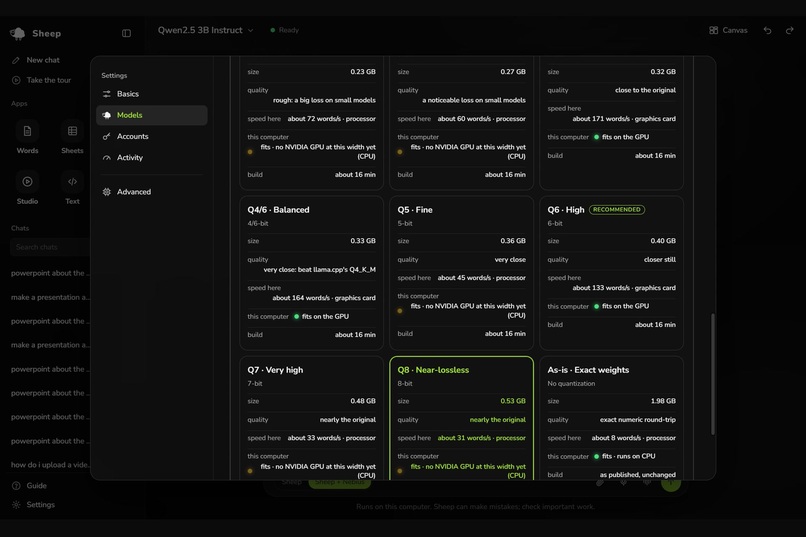Viewport: 806px width, 537px height.
Task: Toggle the sidebar panel icon
Action: tap(126, 33)
